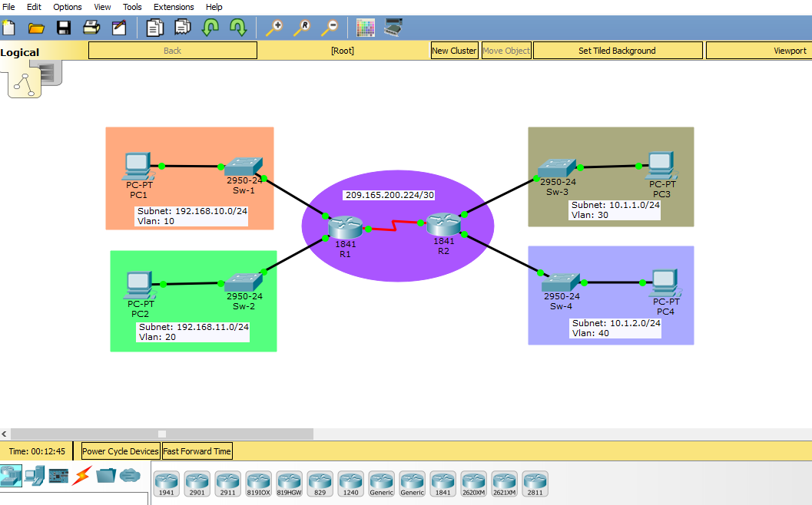This screenshot has height=505, width=812.
Task: Pick the 2911 router model
Action: pyautogui.click(x=228, y=484)
